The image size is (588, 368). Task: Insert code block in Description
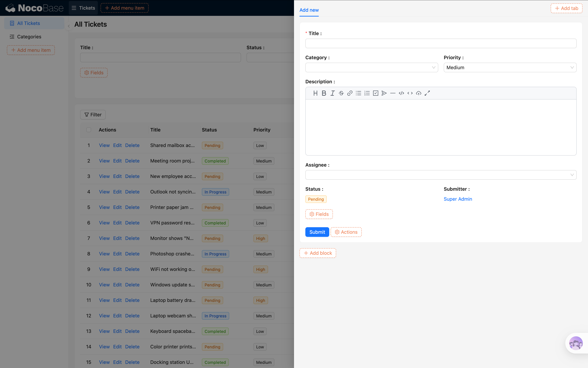401,93
